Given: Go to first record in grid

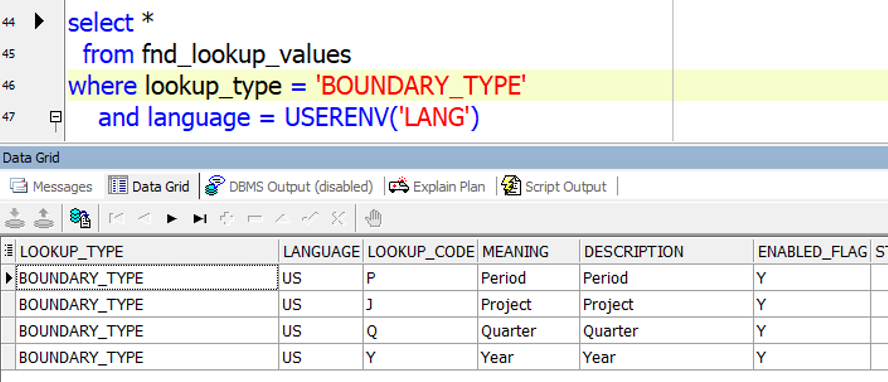Looking at the screenshot, I should click(116, 218).
